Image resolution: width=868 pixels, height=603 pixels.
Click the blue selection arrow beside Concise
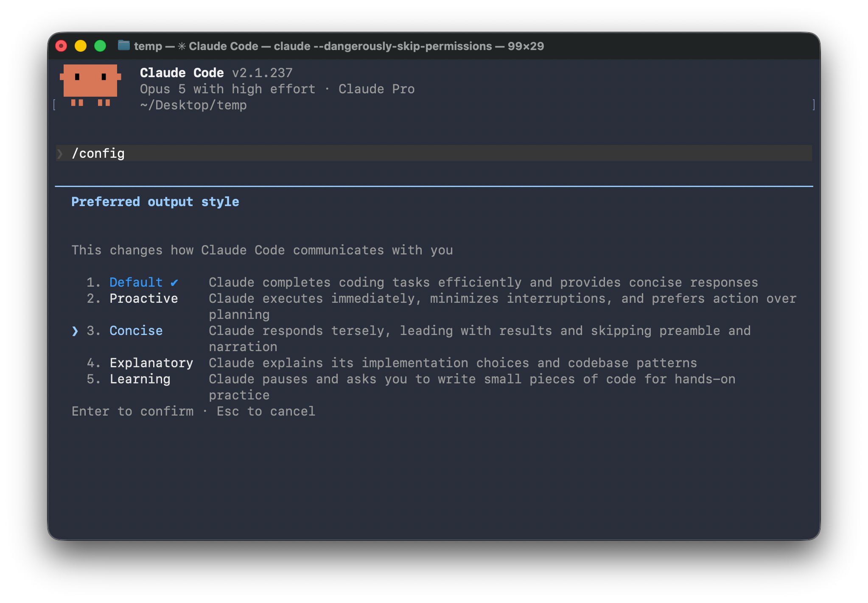coord(75,331)
